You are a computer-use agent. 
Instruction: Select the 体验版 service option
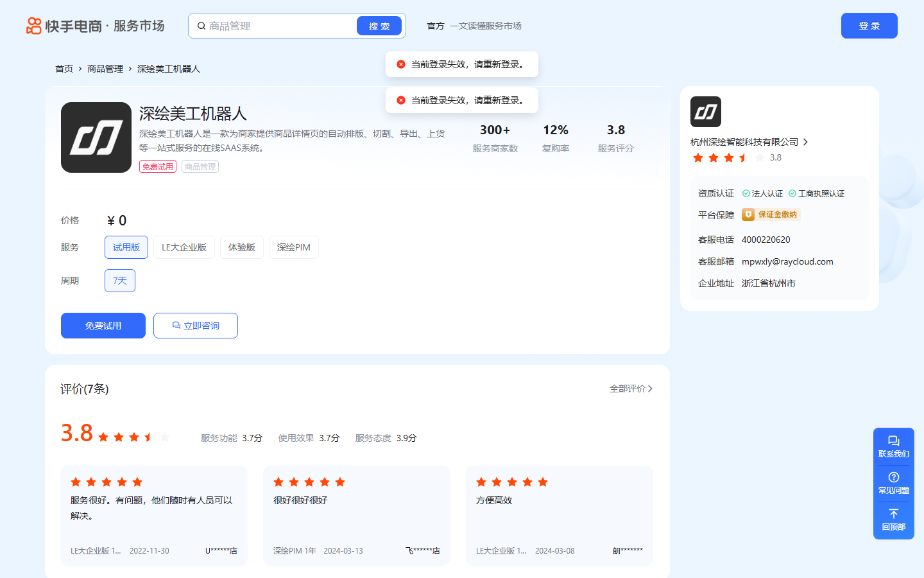[242, 247]
